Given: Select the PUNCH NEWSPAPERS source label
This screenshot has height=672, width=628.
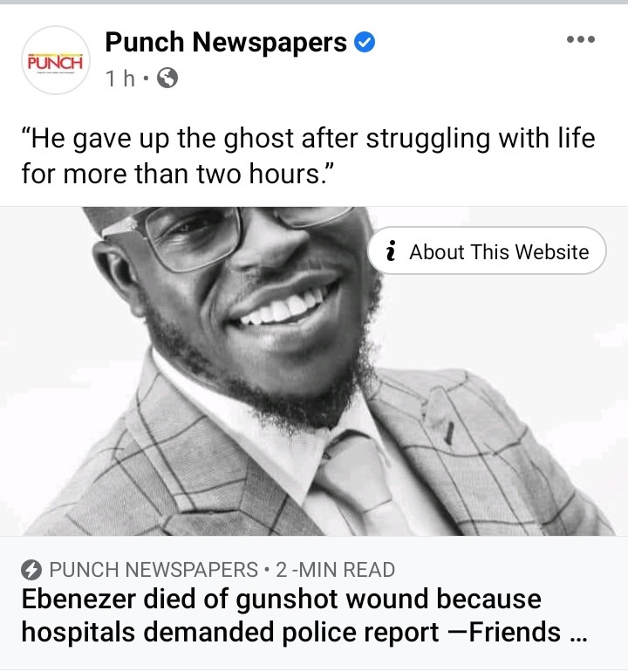Looking at the screenshot, I should (x=154, y=570).
